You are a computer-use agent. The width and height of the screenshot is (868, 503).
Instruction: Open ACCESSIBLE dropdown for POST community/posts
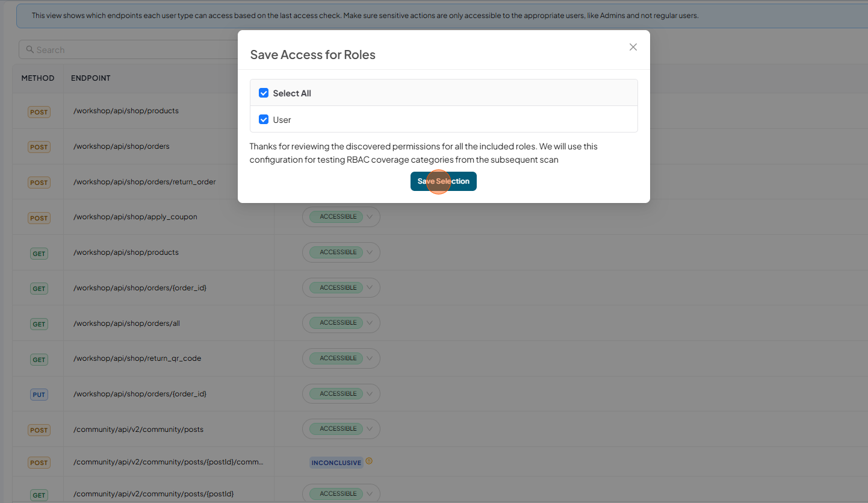click(x=341, y=429)
